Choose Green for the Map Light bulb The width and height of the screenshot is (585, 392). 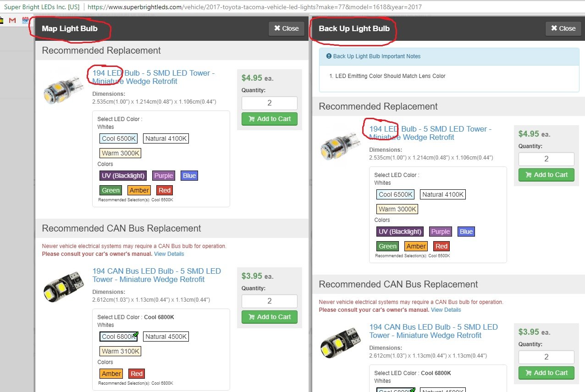pyautogui.click(x=111, y=190)
